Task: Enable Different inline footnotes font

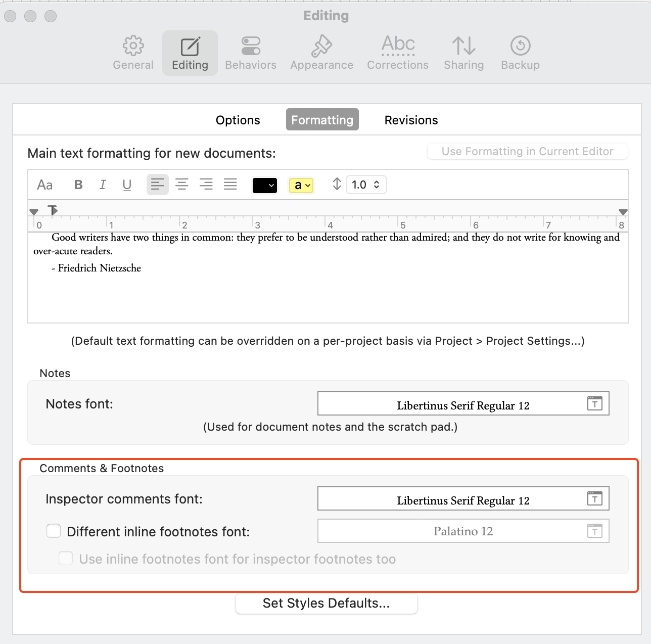Action: click(x=54, y=531)
